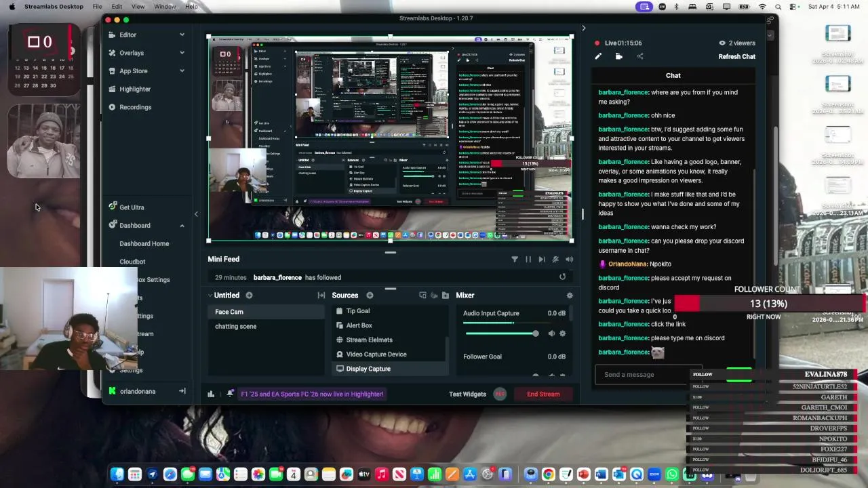The image size is (868, 488).
Task: Select the Display Capture source
Action: [390, 369]
